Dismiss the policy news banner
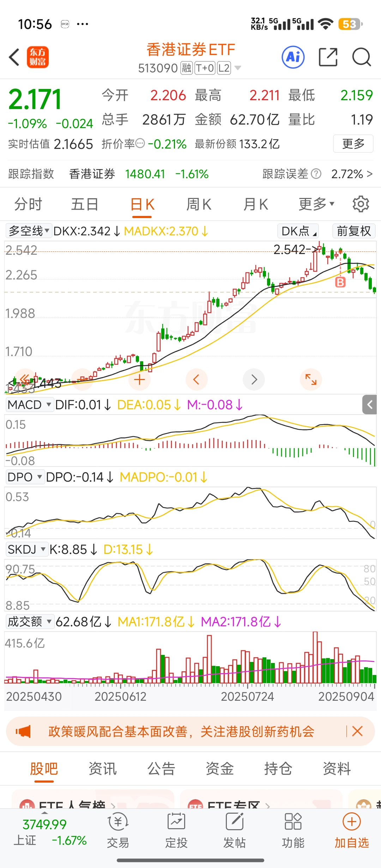This screenshot has height=868, width=381. [357, 731]
